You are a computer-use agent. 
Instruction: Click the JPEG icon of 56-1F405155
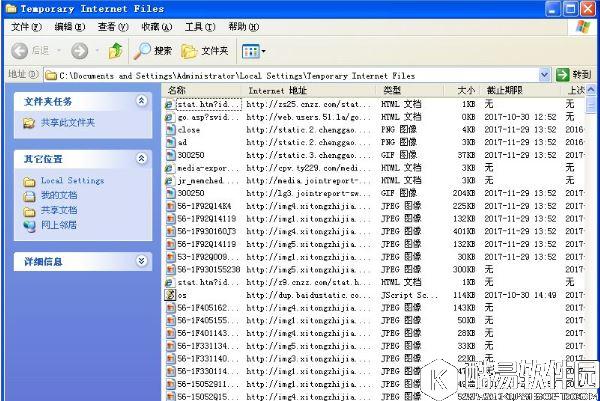pyautogui.click(x=170, y=321)
